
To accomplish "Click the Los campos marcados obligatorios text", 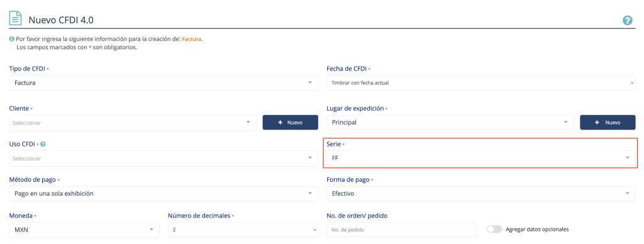I will click(x=76, y=47).
